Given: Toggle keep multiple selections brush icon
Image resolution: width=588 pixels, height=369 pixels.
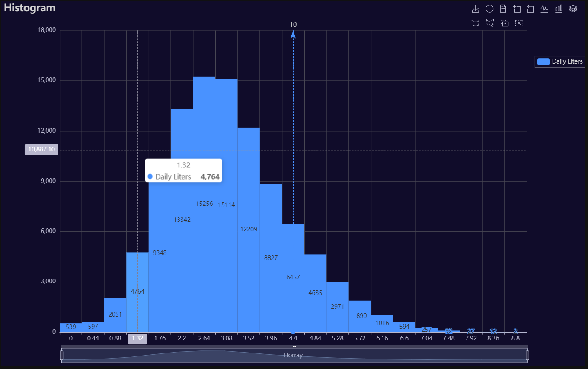Looking at the screenshot, I should [505, 23].
